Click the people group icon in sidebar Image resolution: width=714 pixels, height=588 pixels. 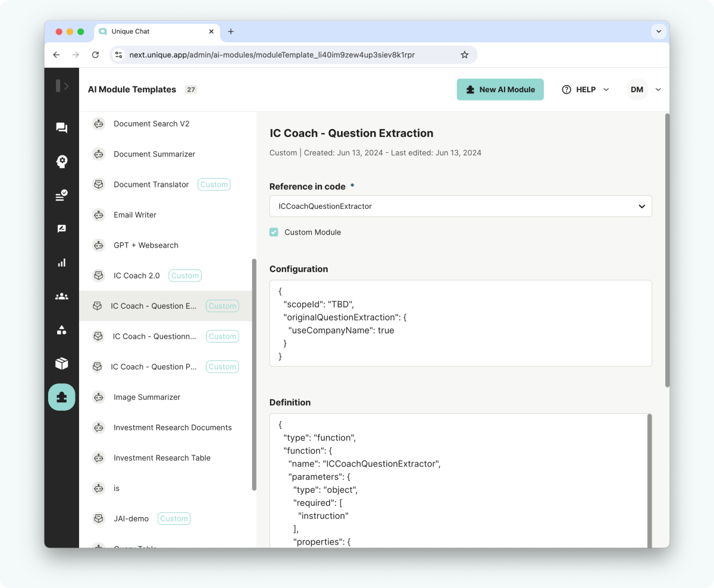click(x=61, y=296)
